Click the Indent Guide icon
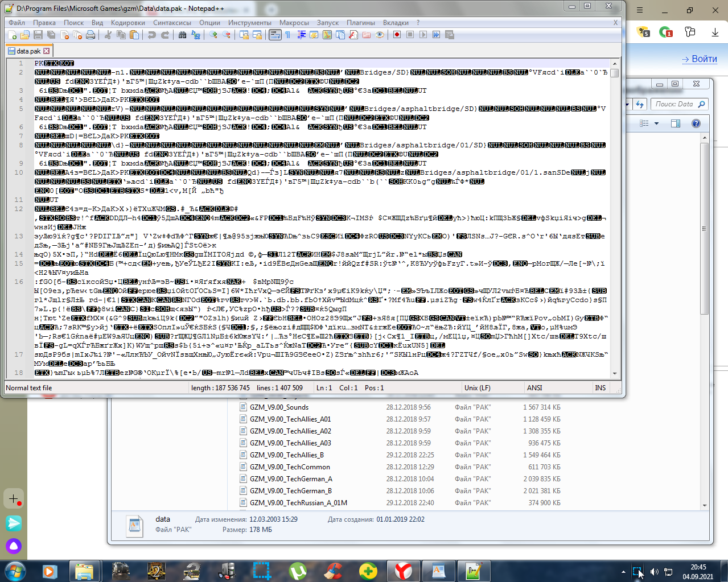 [x=301, y=35]
